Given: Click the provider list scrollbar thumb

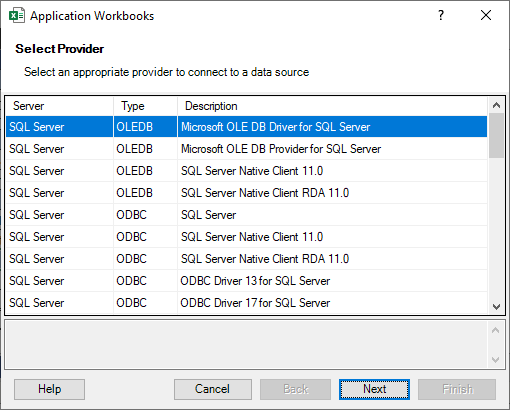Looking at the screenshot, I should [x=496, y=135].
